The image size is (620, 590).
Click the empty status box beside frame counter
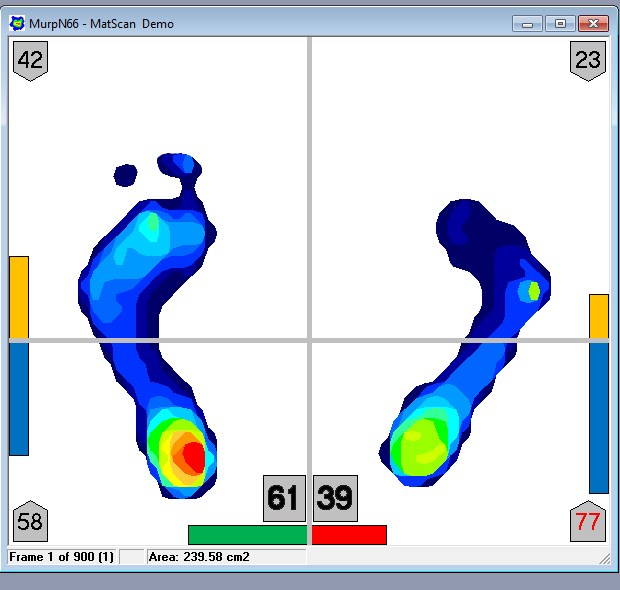131,557
